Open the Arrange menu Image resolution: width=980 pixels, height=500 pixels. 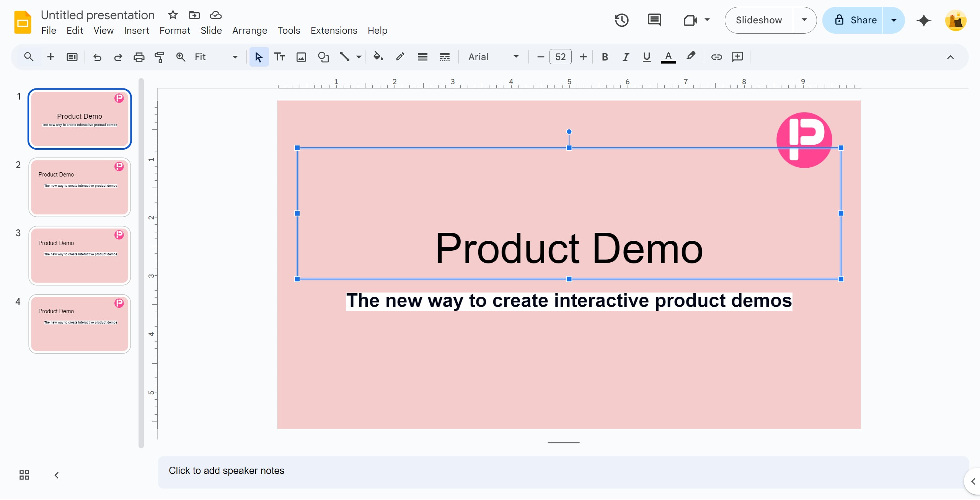click(249, 30)
